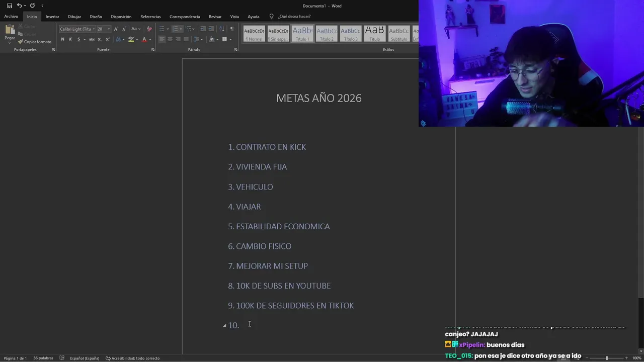Redo the last action with the circular arrow
Viewport: 644px width, 362px height.
click(32, 6)
